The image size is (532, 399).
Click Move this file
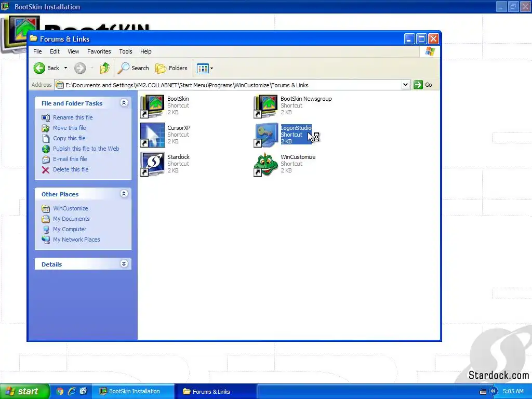point(69,128)
